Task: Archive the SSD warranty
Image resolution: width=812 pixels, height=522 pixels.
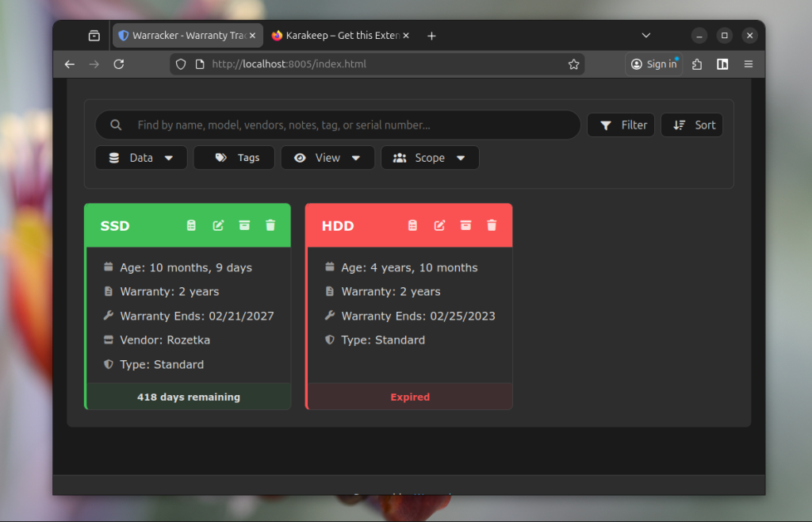Action: coord(244,226)
